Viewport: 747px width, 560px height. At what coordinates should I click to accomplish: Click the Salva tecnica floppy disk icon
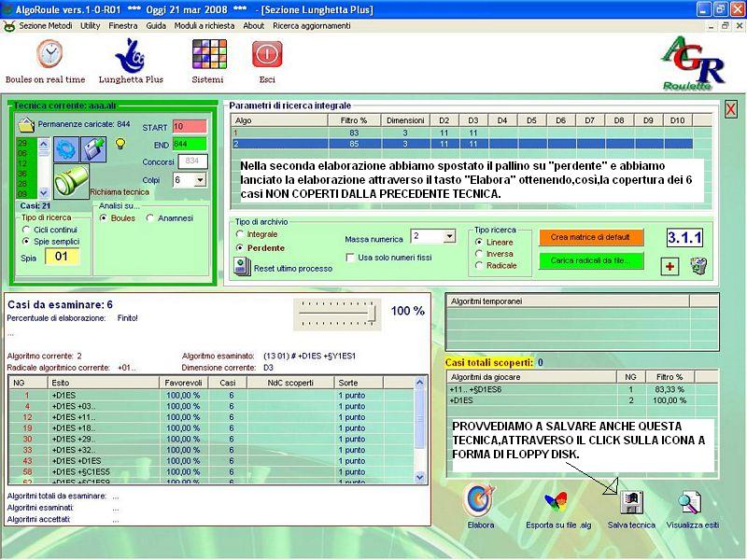pyautogui.click(x=632, y=502)
